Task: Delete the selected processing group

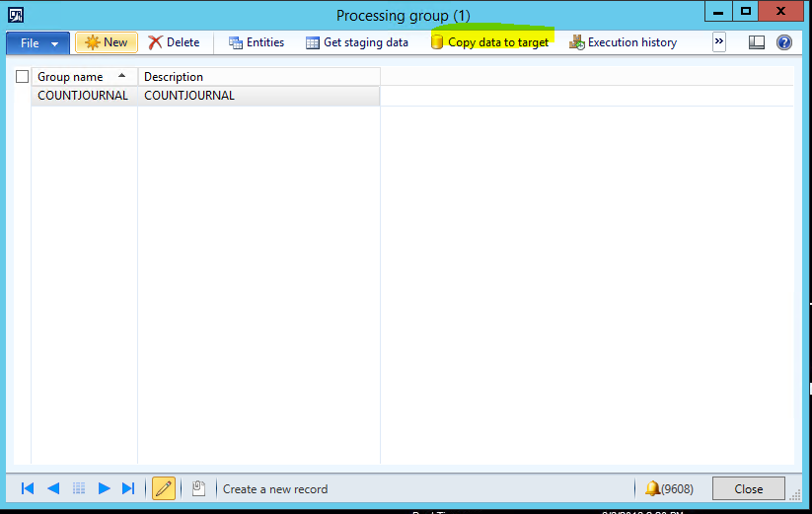Action: (x=174, y=42)
